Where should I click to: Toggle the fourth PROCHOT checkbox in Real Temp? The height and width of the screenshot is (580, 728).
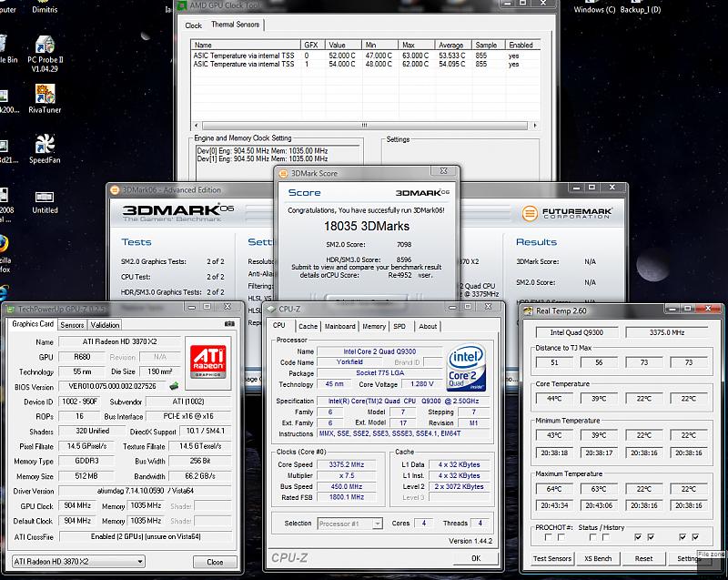point(606,537)
